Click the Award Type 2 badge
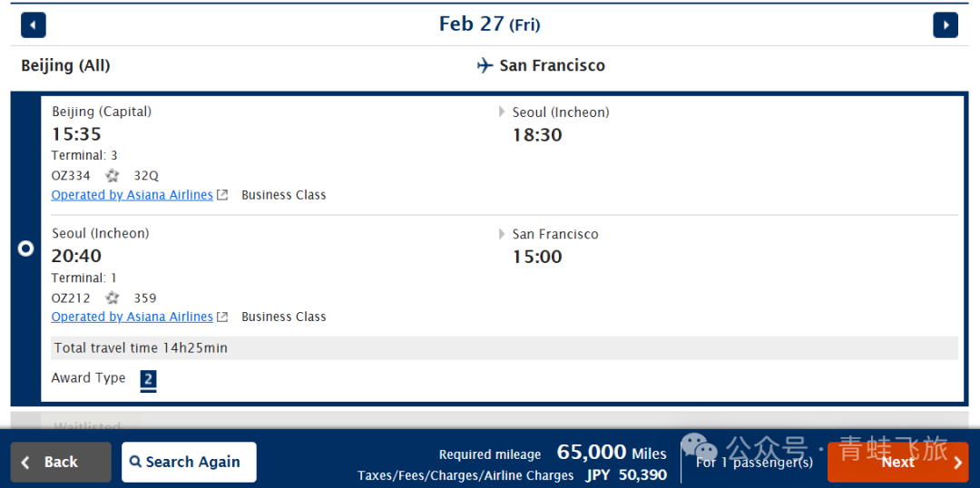Image resolution: width=980 pixels, height=488 pixels. pyautogui.click(x=148, y=379)
